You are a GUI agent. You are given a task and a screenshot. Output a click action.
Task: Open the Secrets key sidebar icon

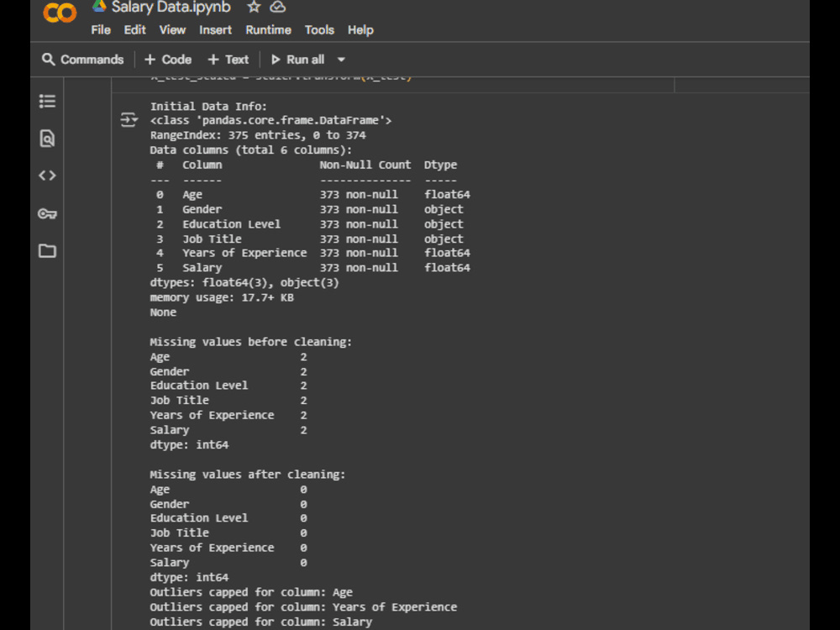(47, 213)
